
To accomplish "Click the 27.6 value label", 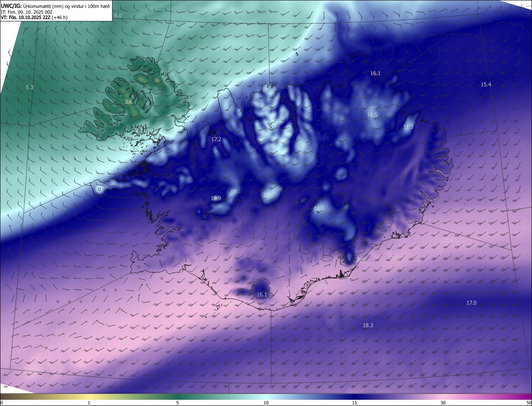I will [x=448, y=240].
